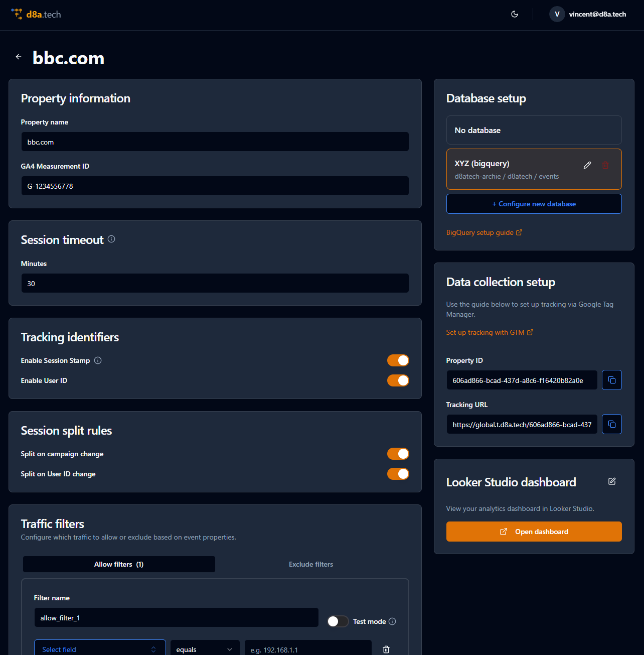Toggle dark mode using the moon icon
Screen dimensions: 644x655
point(514,14)
